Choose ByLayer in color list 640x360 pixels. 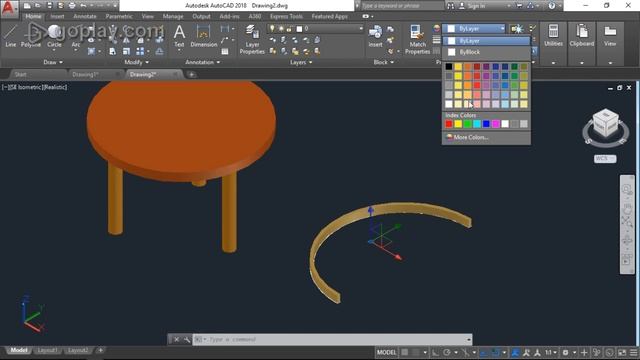coord(487,41)
